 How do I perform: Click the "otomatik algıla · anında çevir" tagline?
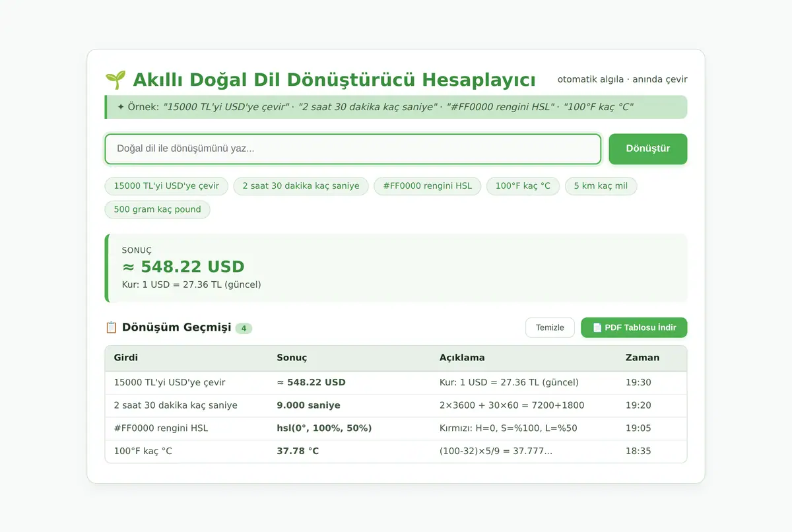622,79
